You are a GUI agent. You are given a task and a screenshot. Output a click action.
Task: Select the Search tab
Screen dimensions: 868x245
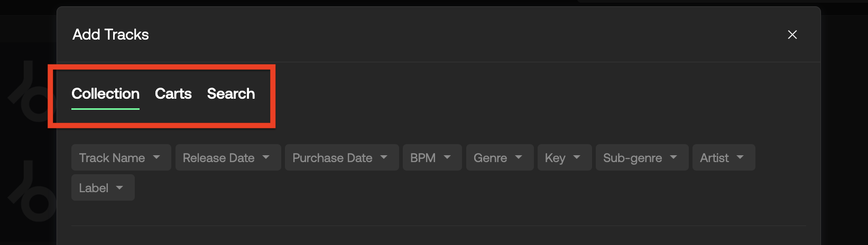pyautogui.click(x=231, y=93)
